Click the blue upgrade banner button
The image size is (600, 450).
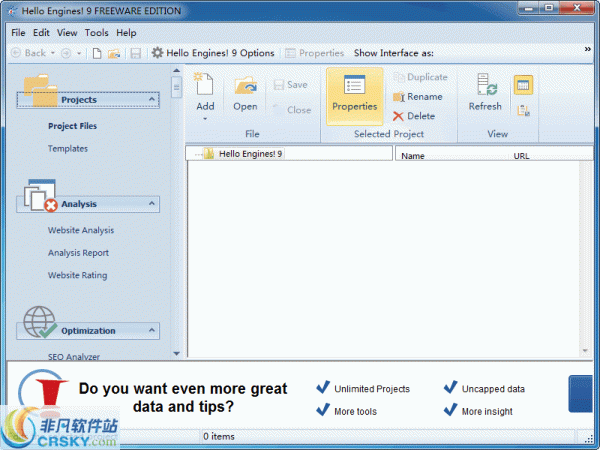580,394
